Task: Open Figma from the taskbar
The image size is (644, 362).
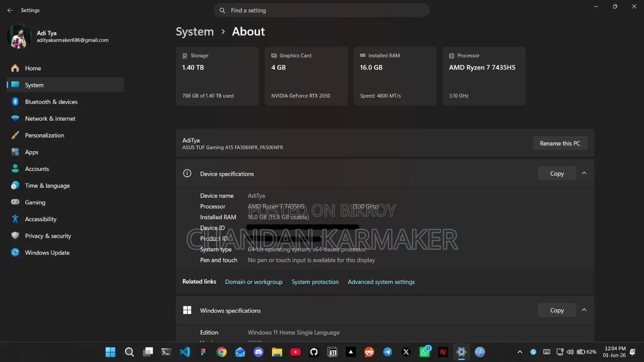Action: (203, 352)
